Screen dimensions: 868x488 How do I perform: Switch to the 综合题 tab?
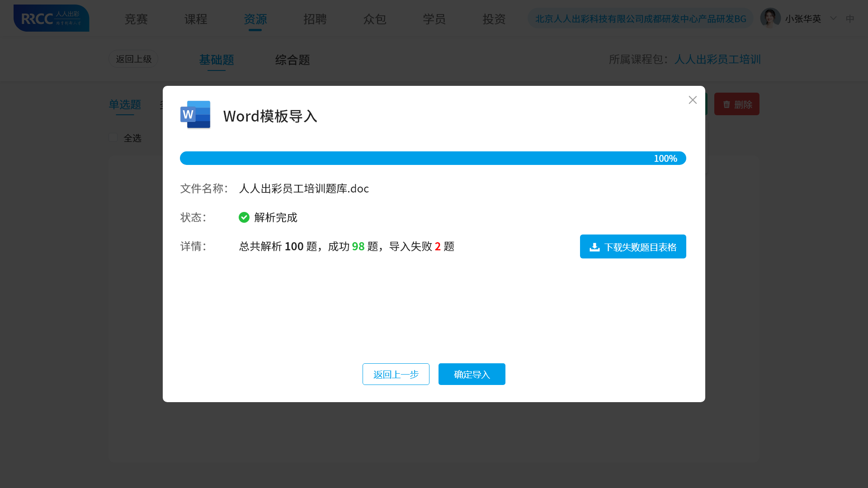[292, 60]
